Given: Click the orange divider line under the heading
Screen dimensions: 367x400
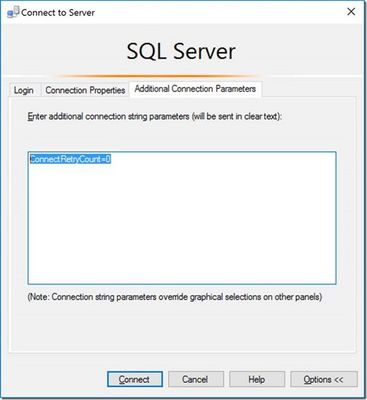Looking at the screenshot, I should 157,76.
